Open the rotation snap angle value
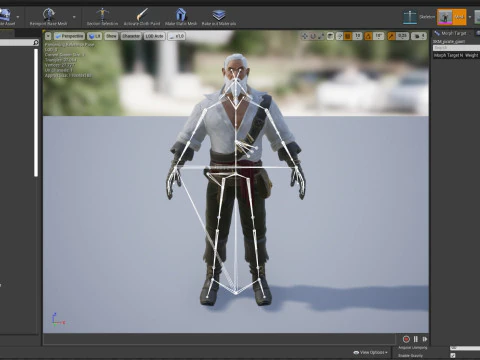480x360 pixels. click(379, 36)
